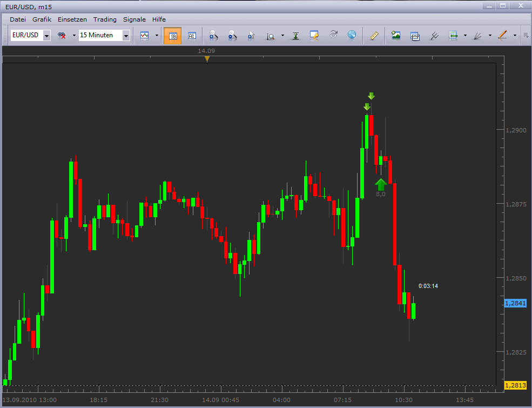
Task: Click the zoom out magnifier icon
Action: click(x=232, y=35)
